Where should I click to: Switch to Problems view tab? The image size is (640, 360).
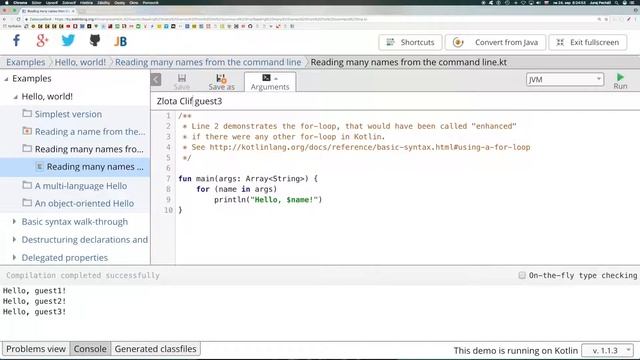36,349
